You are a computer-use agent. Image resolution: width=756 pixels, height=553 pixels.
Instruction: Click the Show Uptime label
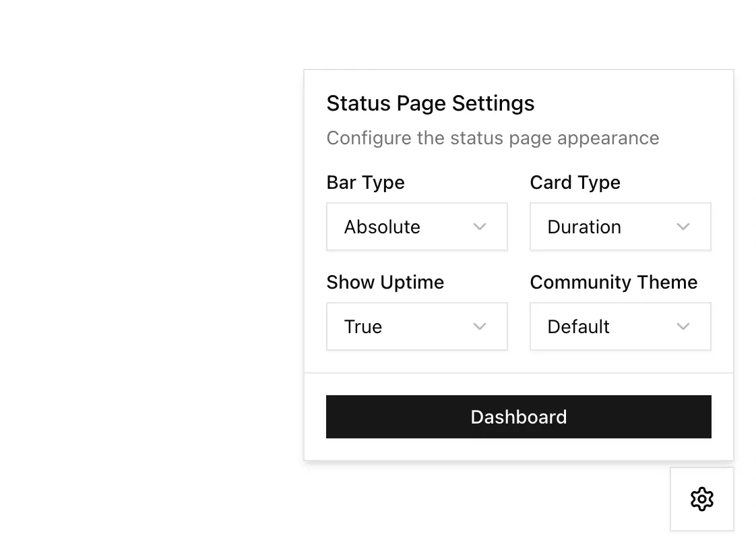(x=385, y=282)
